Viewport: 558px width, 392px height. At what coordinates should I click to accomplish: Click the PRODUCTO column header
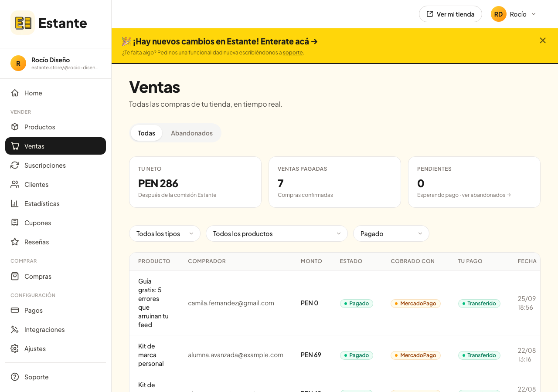coord(154,261)
